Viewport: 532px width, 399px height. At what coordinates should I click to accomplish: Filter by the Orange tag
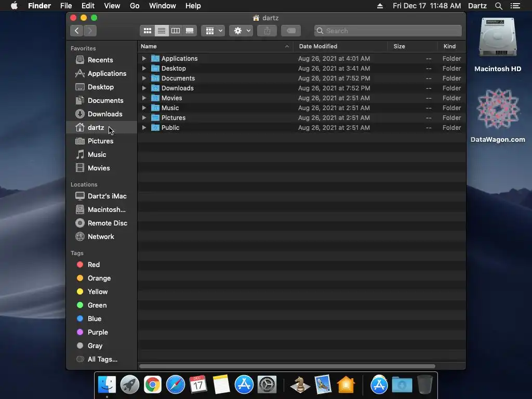point(101,278)
